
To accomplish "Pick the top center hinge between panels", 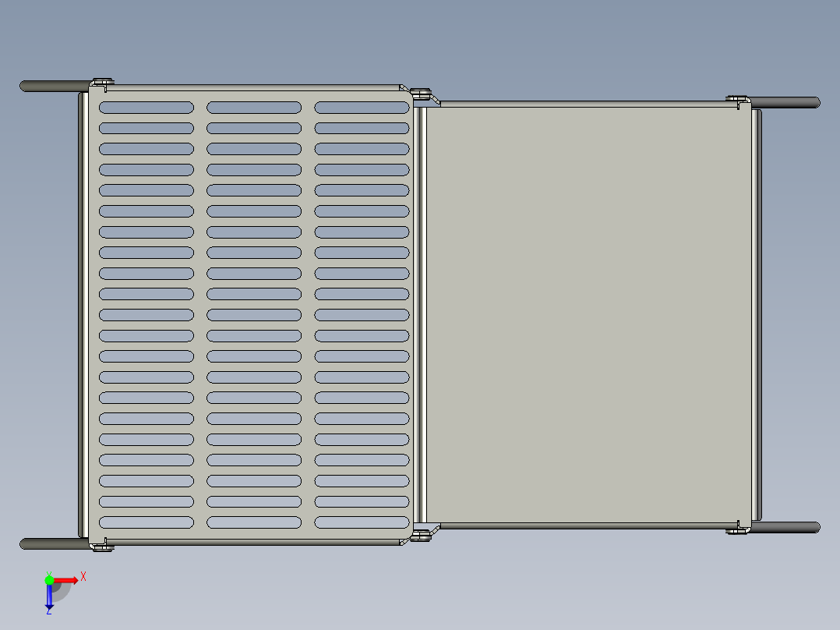I will click(x=421, y=94).
